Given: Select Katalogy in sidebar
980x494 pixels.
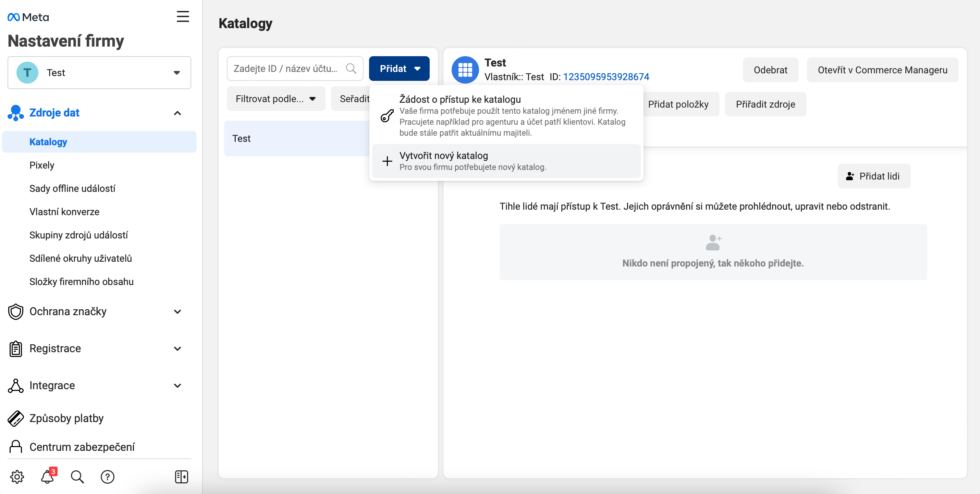Looking at the screenshot, I should (99, 142).
